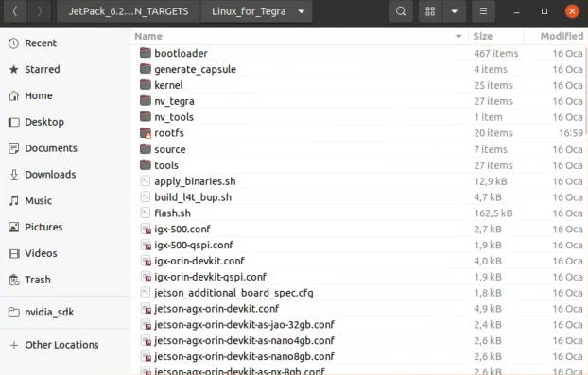
Task: Select flash.sh script icon
Action: pyautogui.click(x=146, y=213)
